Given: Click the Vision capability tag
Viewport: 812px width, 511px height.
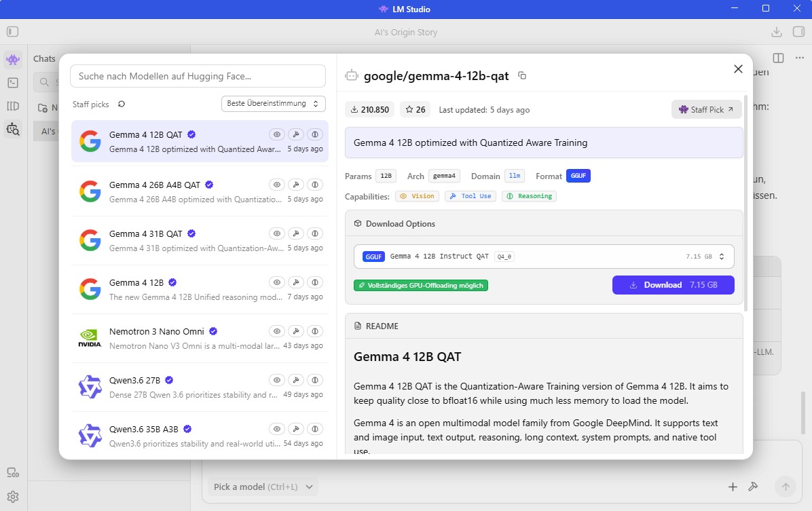Looking at the screenshot, I should pyautogui.click(x=418, y=196).
